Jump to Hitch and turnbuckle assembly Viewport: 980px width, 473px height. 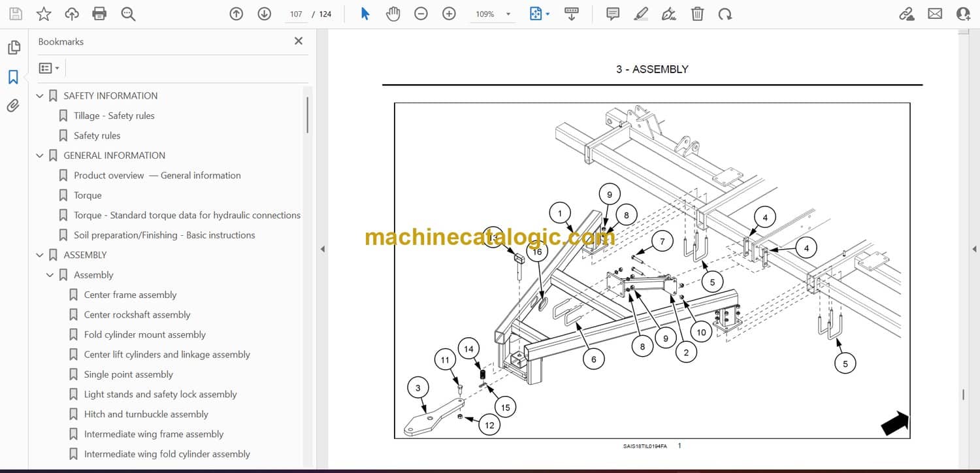(x=146, y=414)
